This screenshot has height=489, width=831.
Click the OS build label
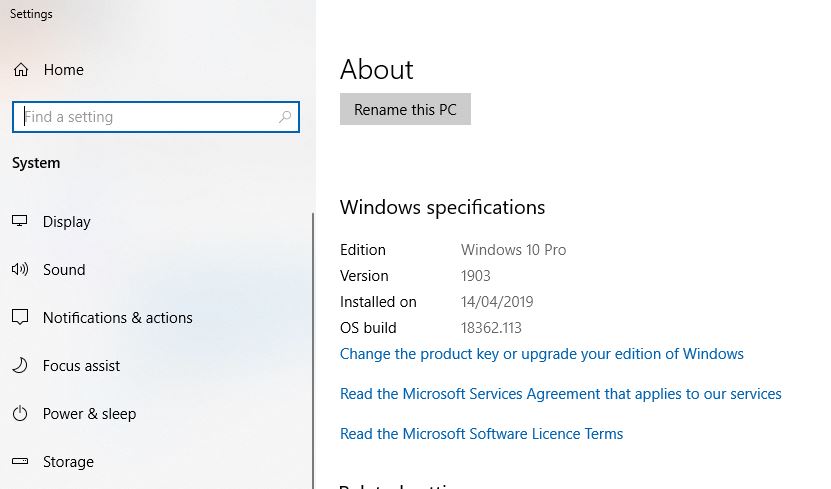coord(368,327)
